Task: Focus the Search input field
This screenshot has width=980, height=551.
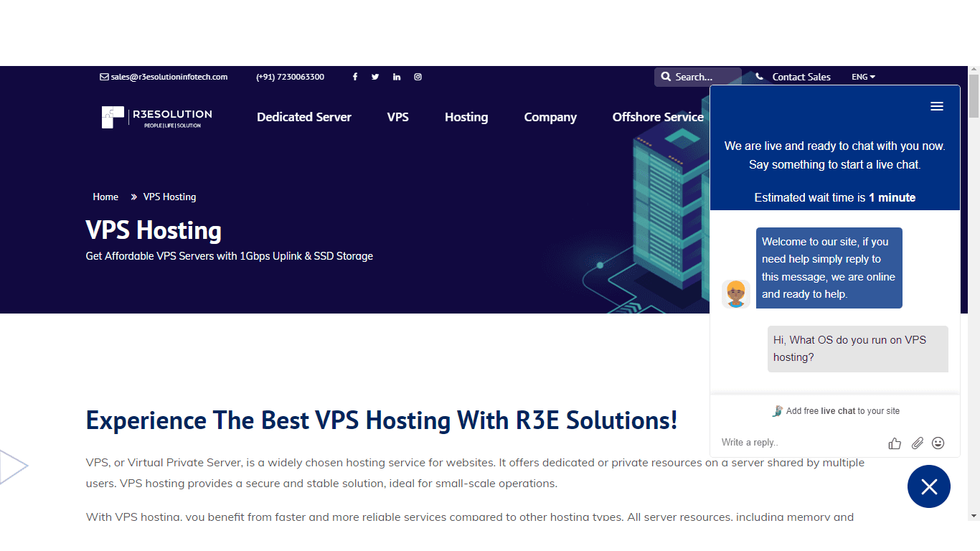Action: coord(698,77)
